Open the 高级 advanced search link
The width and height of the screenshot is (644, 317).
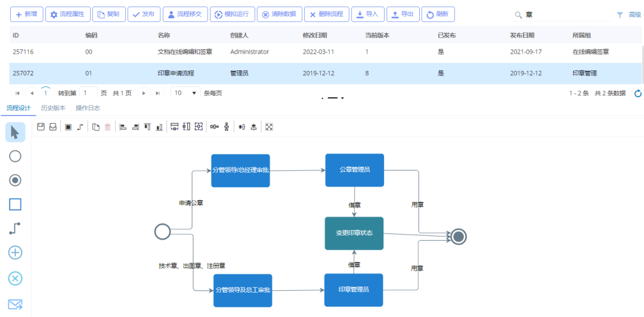634,15
